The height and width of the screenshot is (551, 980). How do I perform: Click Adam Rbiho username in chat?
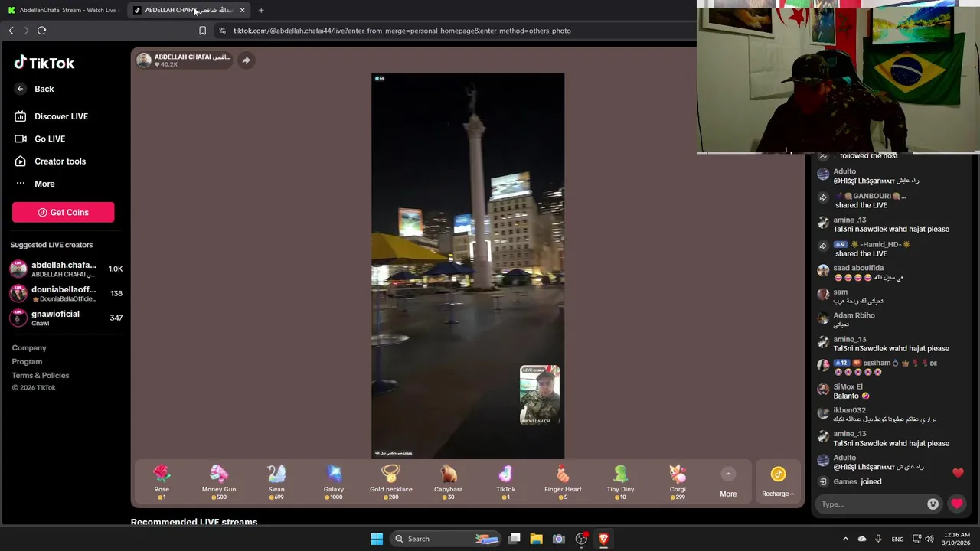(854, 315)
